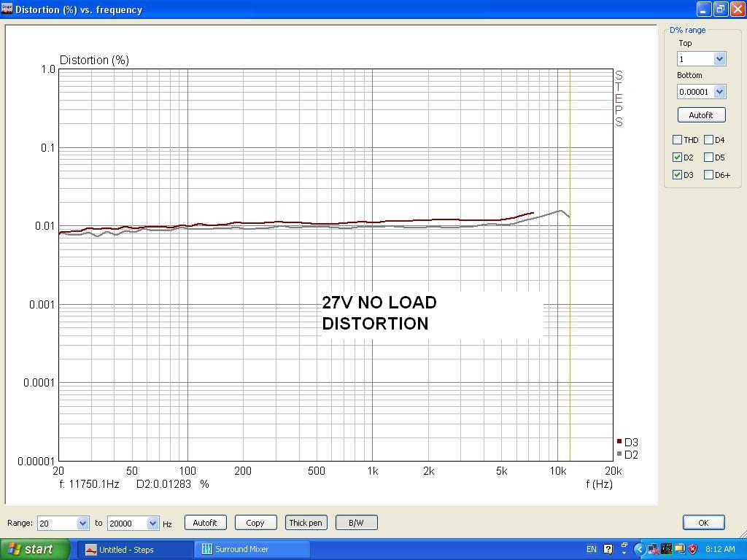
Task: Close the Distortion vs. frequency window
Action: click(x=738, y=9)
